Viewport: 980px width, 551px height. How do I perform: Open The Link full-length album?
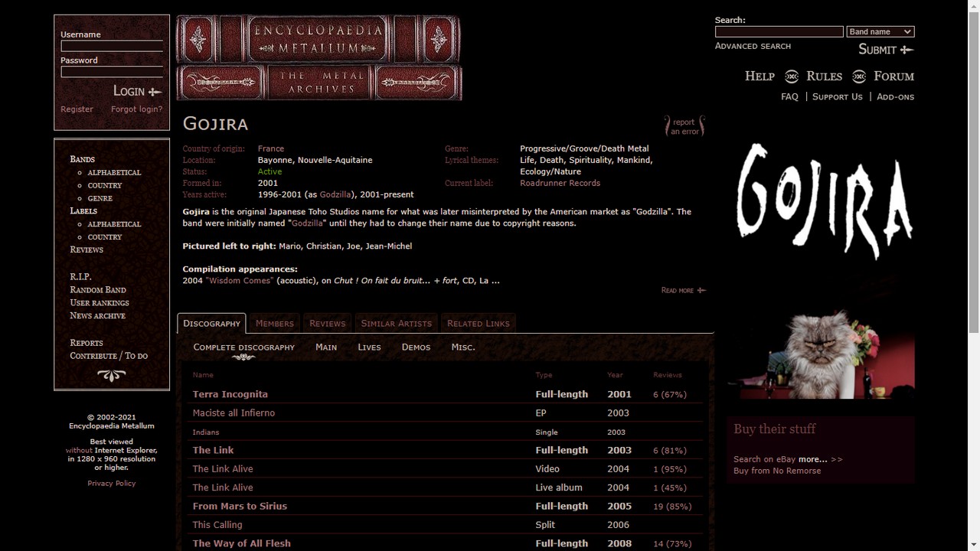click(213, 451)
